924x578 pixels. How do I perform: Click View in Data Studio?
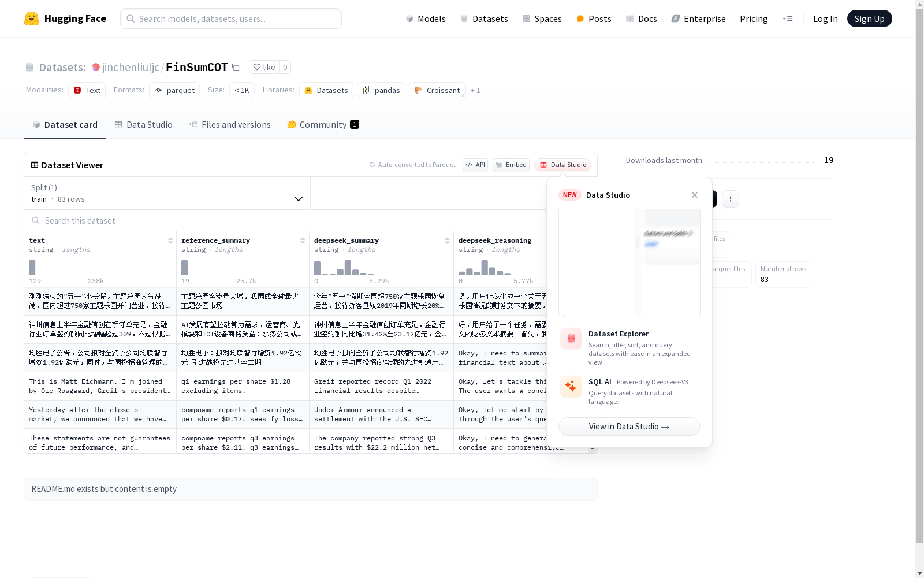click(629, 427)
